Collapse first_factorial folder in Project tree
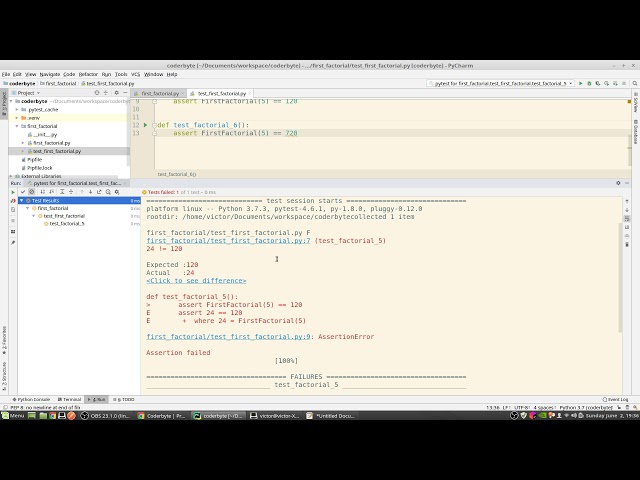 [17, 126]
